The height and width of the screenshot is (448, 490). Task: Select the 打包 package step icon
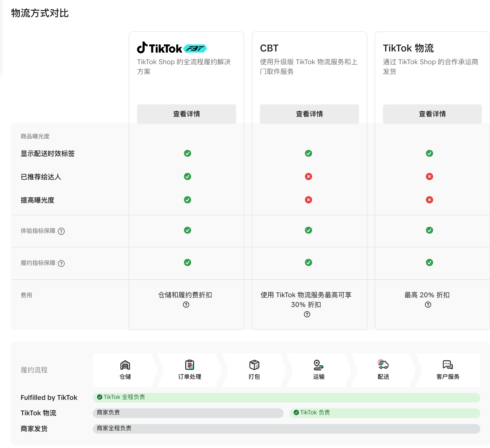tap(254, 365)
